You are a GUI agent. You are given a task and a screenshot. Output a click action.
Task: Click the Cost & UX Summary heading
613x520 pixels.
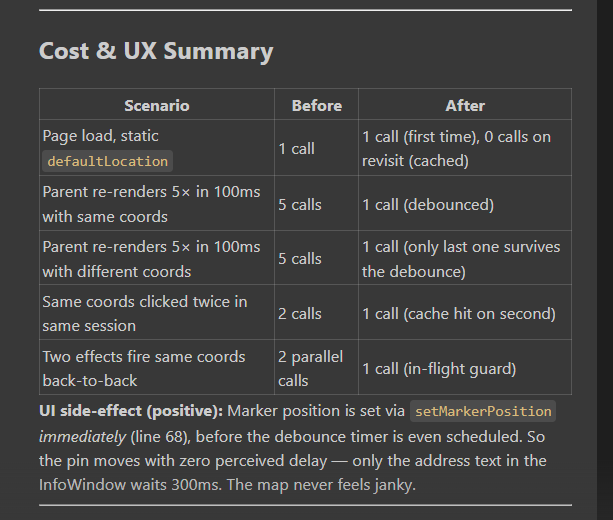click(156, 51)
